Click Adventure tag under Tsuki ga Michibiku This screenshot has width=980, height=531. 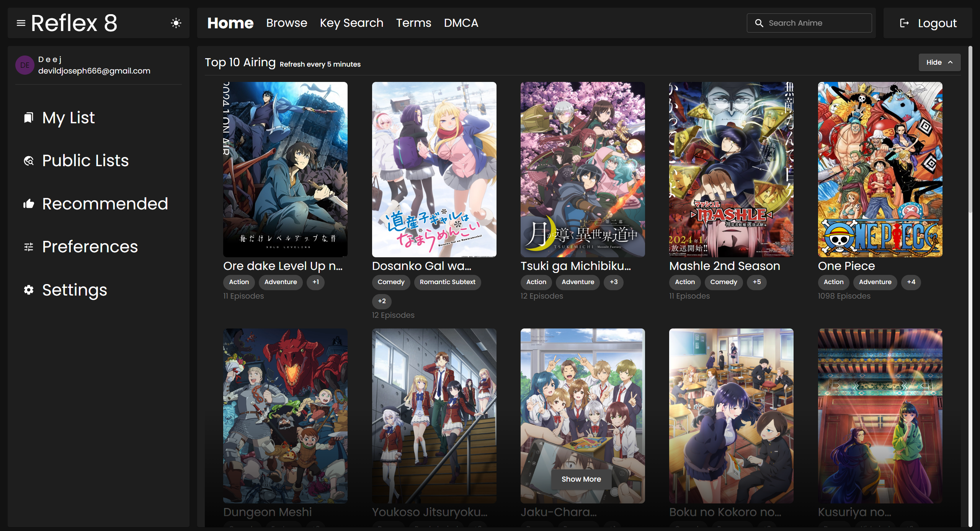point(578,282)
